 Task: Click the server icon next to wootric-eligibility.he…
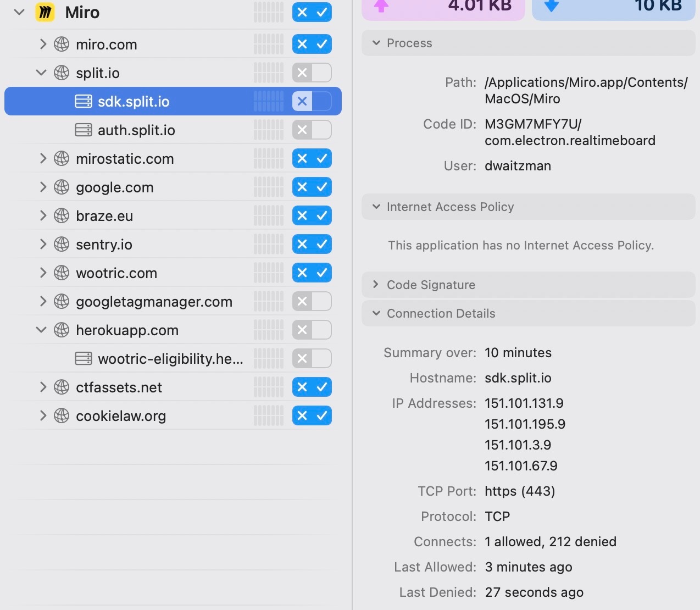point(84,358)
